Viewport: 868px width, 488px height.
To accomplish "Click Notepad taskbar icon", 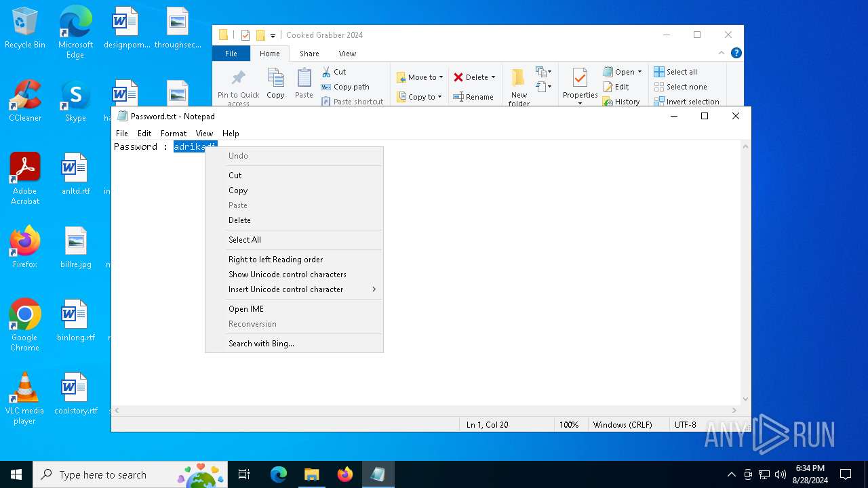I will tap(378, 474).
